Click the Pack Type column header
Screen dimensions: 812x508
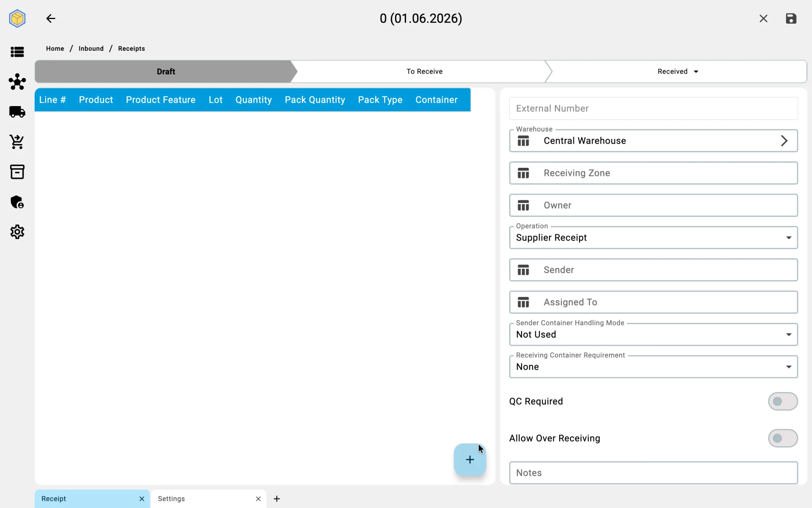(x=380, y=100)
